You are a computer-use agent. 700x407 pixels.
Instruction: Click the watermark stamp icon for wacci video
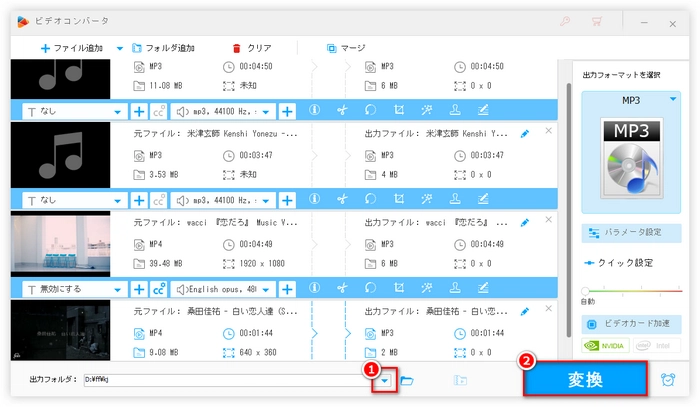(x=454, y=289)
